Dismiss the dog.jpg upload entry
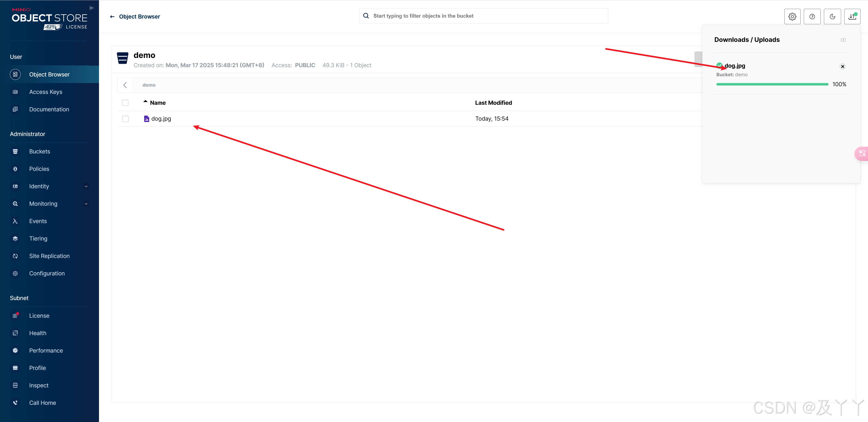Viewport: 868px width, 422px height. tap(842, 66)
